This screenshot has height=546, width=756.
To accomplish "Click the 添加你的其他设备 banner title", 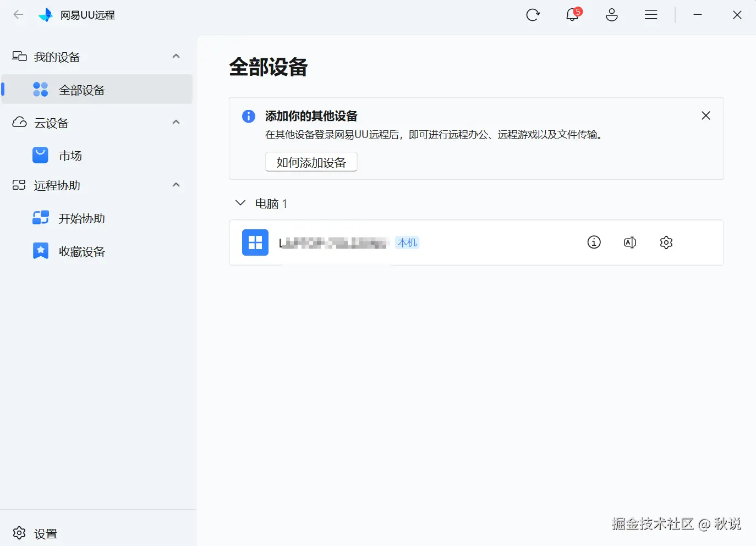I will click(311, 116).
